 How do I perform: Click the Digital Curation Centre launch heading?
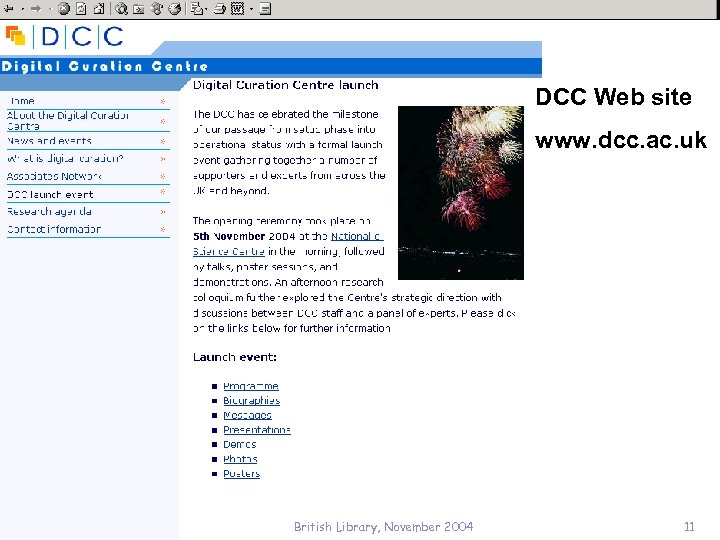click(x=286, y=85)
